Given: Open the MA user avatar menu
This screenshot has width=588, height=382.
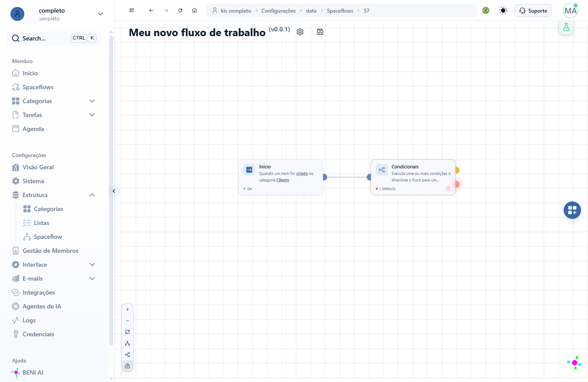Looking at the screenshot, I should 571,10.
